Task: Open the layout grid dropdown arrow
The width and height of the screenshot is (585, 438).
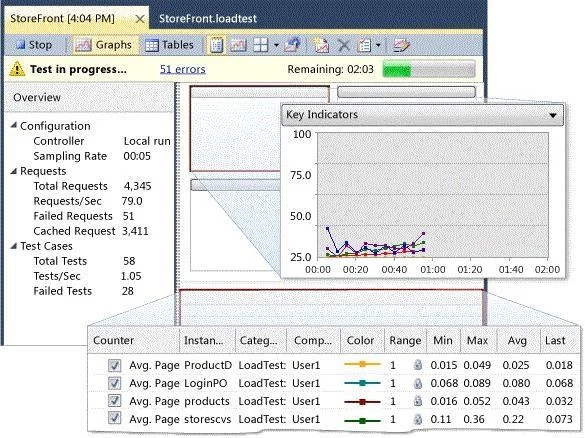Action: (x=276, y=46)
